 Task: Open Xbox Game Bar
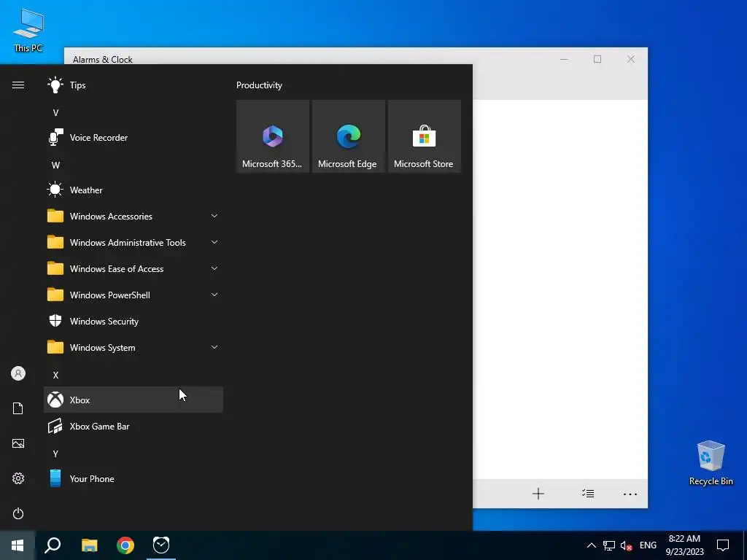(x=133, y=426)
